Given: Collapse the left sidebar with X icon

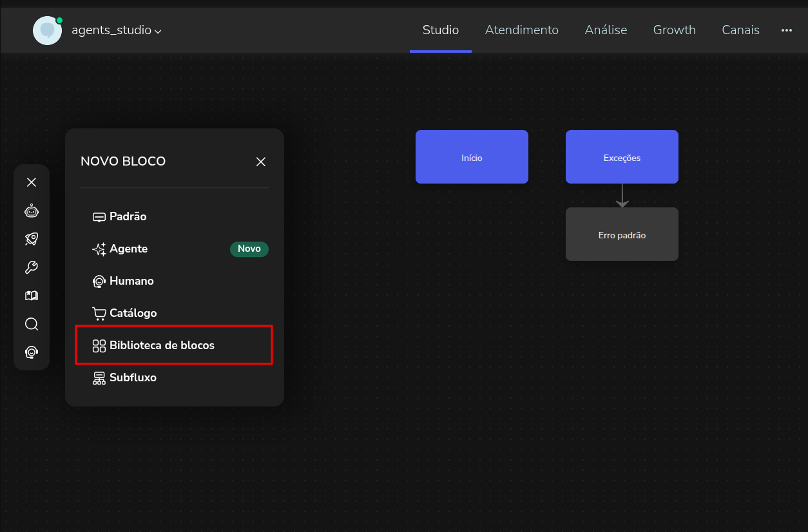Looking at the screenshot, I should (32, 182).
